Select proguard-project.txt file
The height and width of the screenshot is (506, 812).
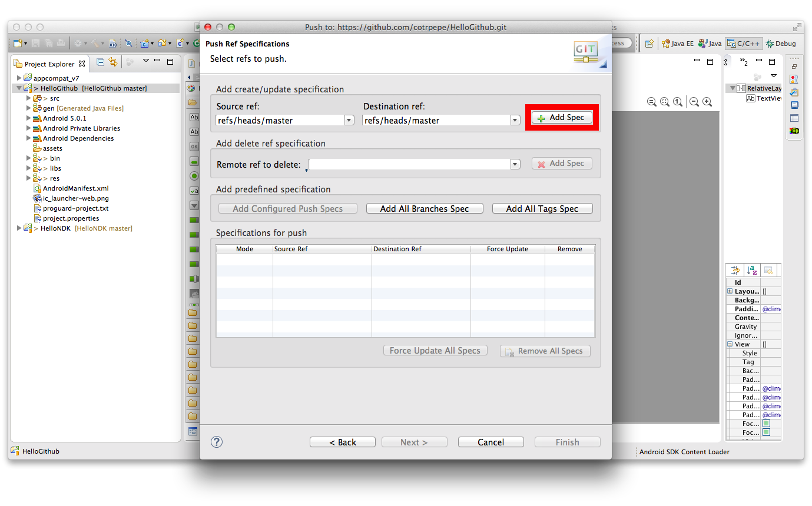(x=71, y=208)
